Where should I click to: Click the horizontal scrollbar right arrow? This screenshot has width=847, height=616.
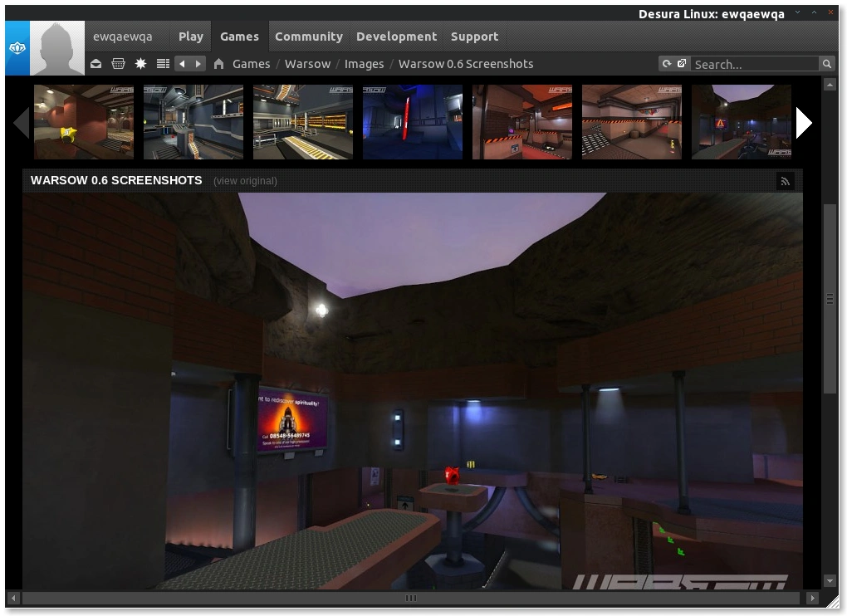pos(812,599)
